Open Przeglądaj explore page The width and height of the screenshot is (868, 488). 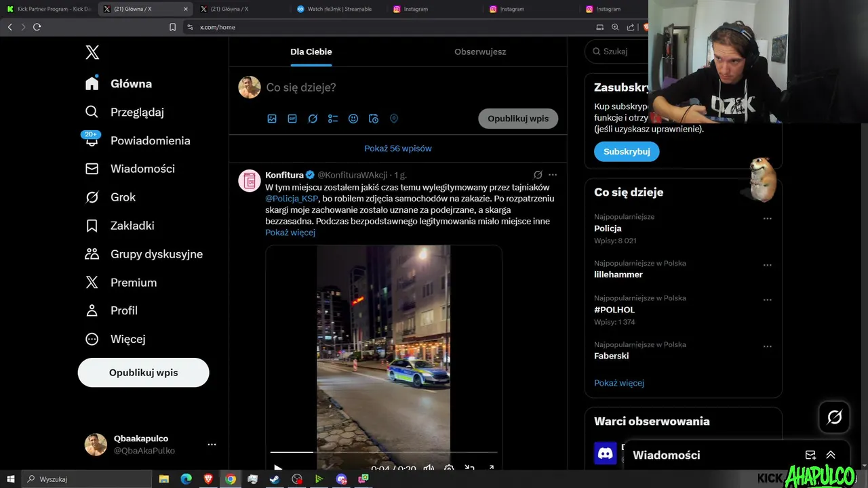click(x=125, y=112)
